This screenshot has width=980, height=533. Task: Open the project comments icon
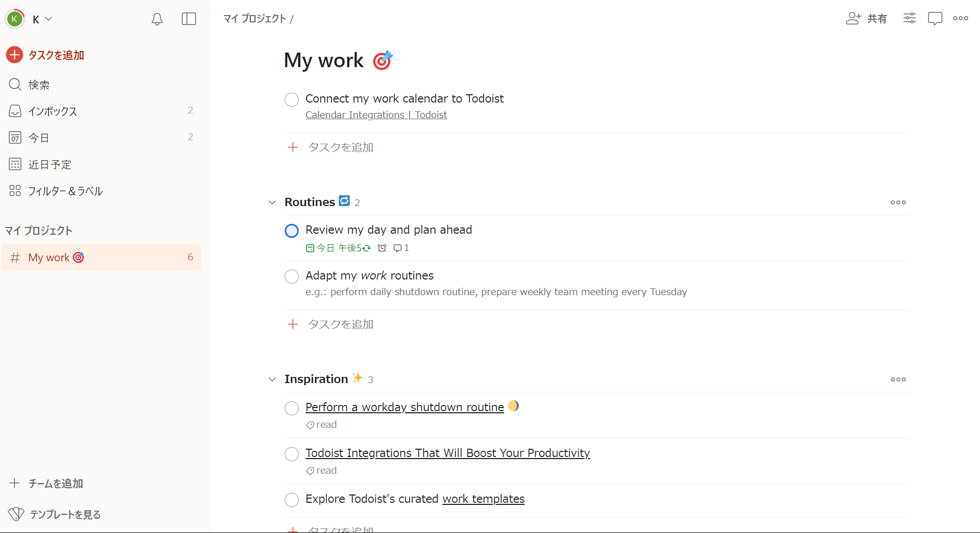tap(935, 18)
